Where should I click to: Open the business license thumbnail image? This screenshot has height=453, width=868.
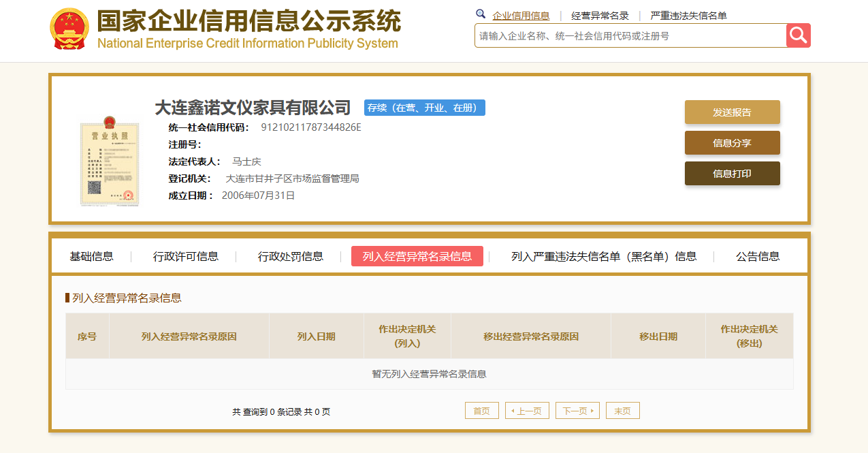(110, 161)
